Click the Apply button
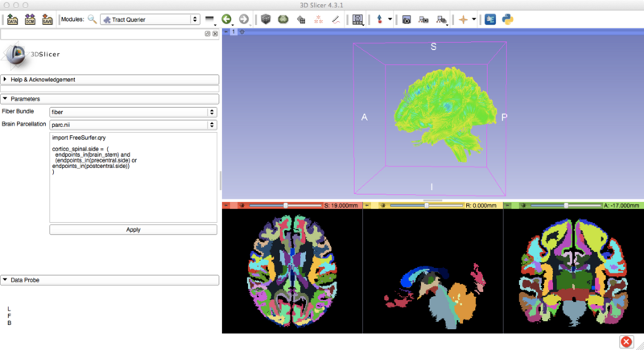The width and height of the screenshot is (644, 350). tap(133, 229)
